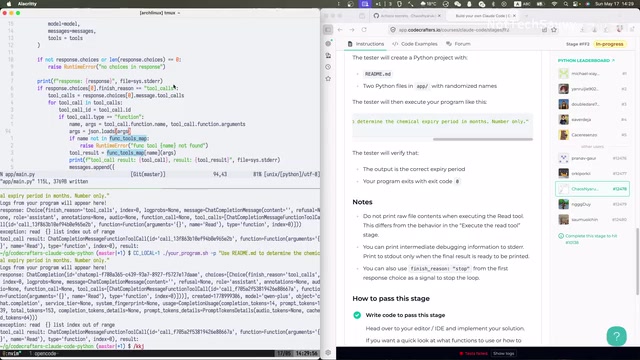This screenshot has width=640, height=360.
Task: Click the Spotlight search icon in menu bar
Action: tap(566, 4)
